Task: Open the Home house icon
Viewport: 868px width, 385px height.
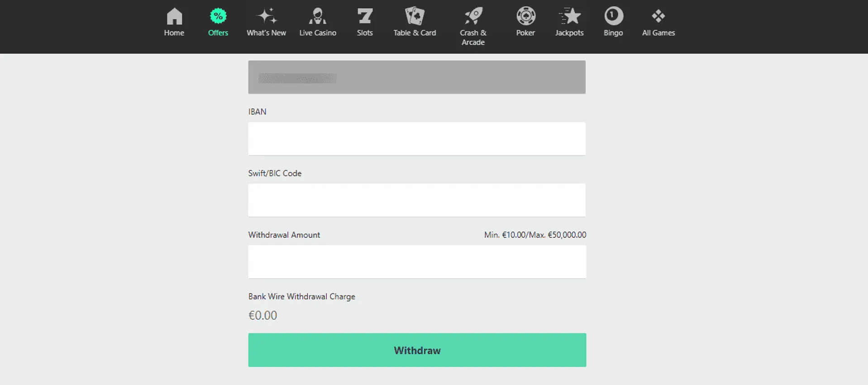Action: pyautogui.click(x=174, y=16)
